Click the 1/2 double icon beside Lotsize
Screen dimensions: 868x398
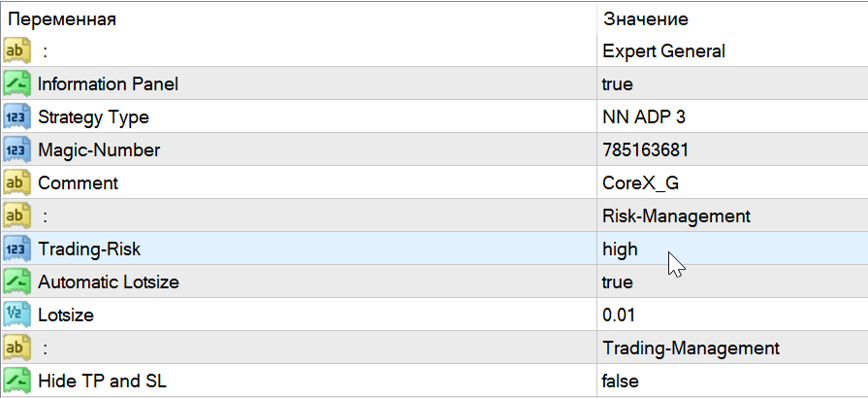tap(17, 315)
